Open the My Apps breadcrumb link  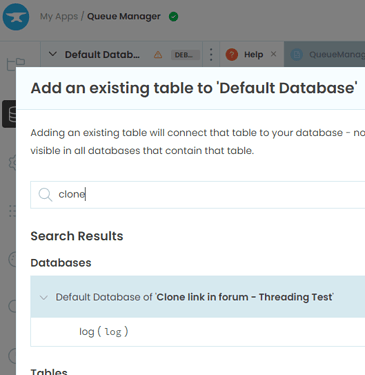tap(59, 16)
